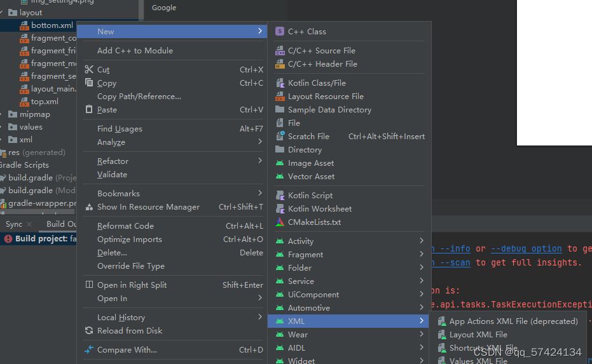Choose Directory in New submenu
This screenshot has height=364, width=592.
coord(348,150)
